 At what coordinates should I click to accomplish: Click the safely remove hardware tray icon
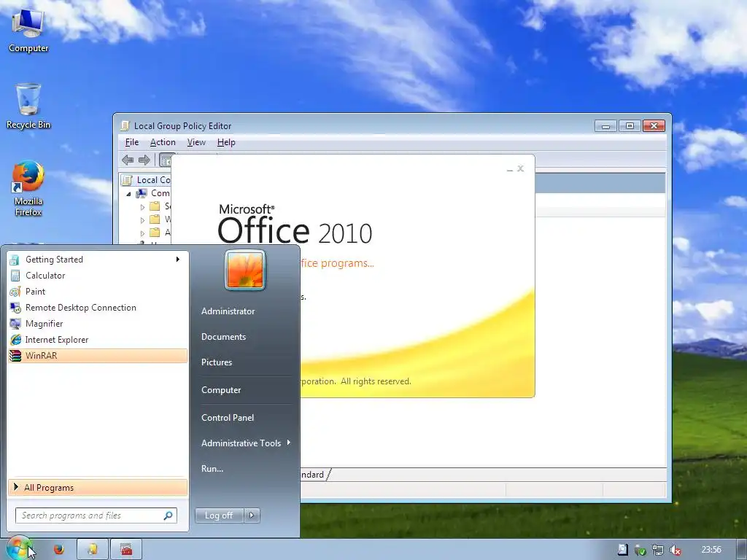point(640,550)
